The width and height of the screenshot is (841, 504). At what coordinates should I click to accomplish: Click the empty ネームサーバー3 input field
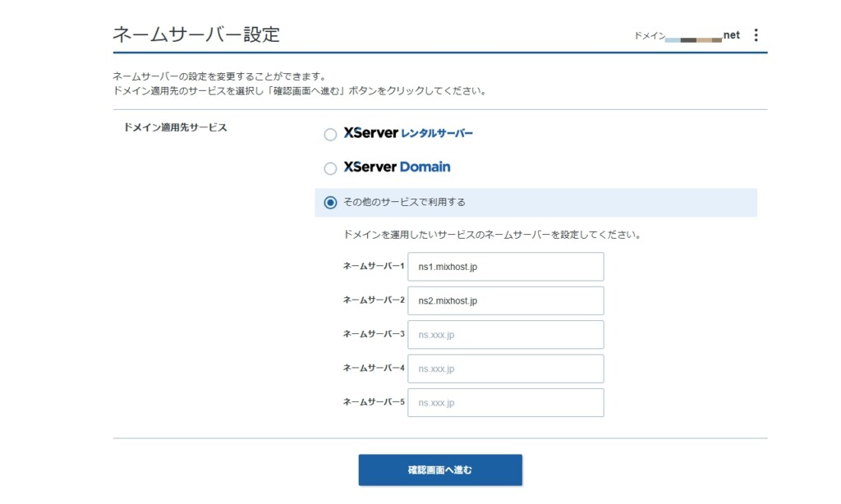(x=505, y=334)
